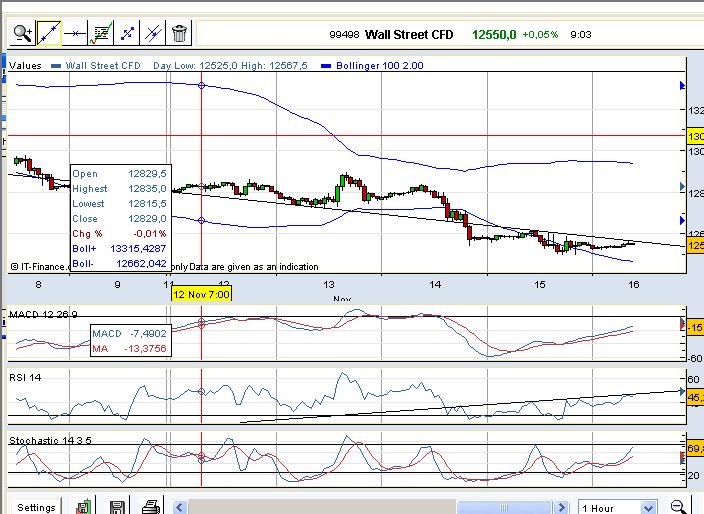Click the blue arrow marker in RSI panel
Image resolution: width=704 pixels, height=514 pixels.
click(682, 391)
